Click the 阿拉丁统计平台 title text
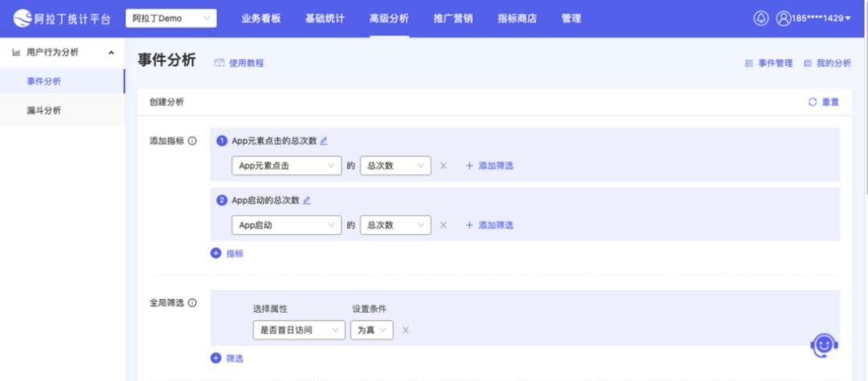The height and width of the screenshot is (381, 868). [x=72, y=18]
